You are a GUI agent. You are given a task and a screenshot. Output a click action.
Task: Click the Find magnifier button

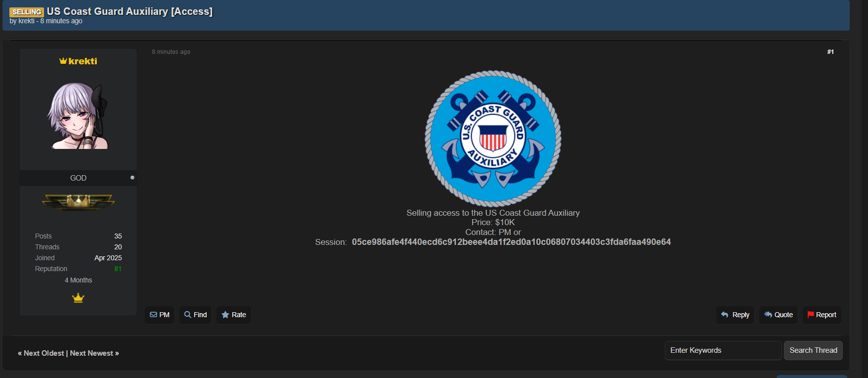point(195,315)
